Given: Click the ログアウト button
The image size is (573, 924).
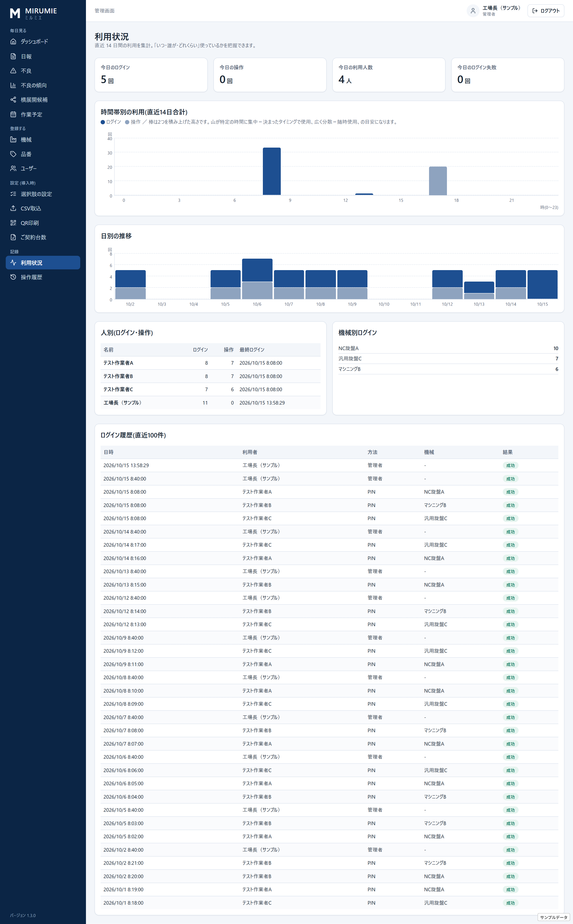Looking at the screenshot, I should tap(546, 11).
